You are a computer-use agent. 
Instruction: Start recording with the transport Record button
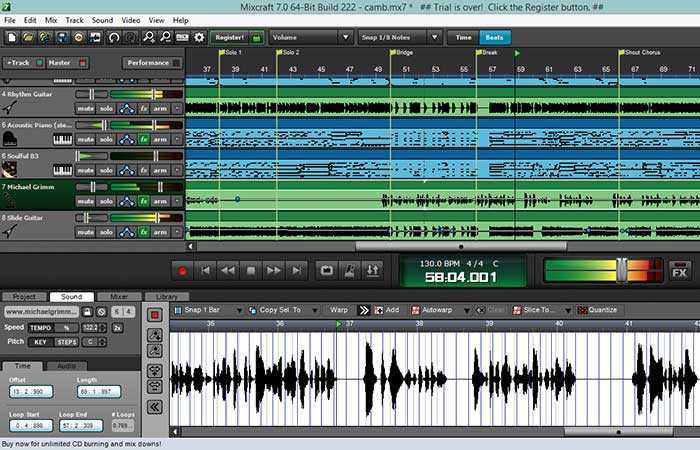182,271
